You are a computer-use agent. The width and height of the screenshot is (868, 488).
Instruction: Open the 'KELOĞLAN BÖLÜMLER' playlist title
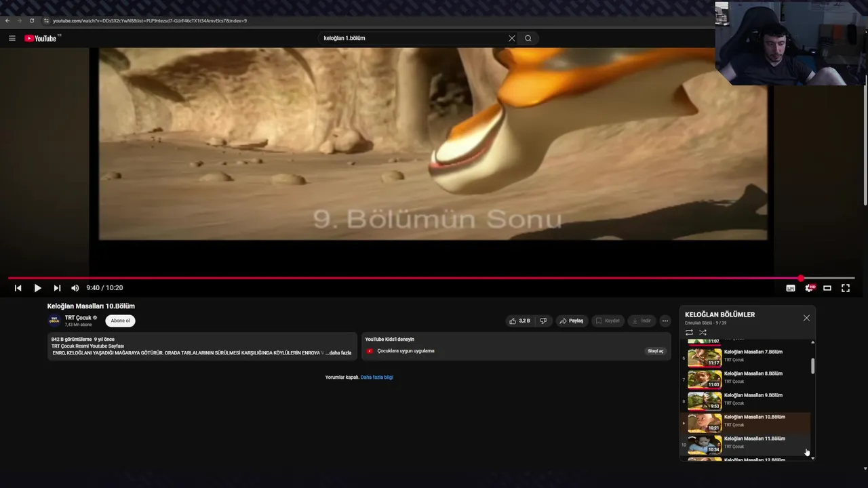pyautogui.click(x=719, y=314)
